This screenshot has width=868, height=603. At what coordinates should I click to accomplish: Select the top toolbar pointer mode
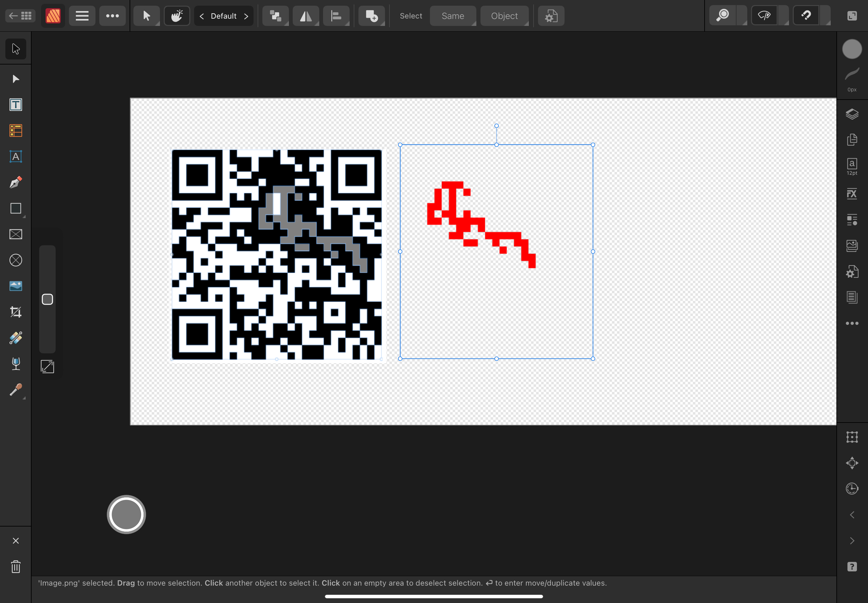[x=147, y=16]
